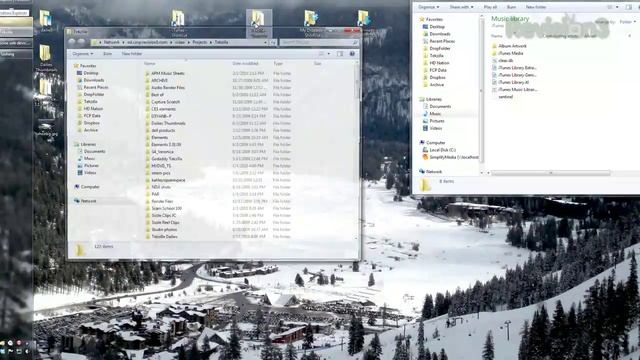
Task: Toggle preview pane in Tekzilla window
Action: 340,53
